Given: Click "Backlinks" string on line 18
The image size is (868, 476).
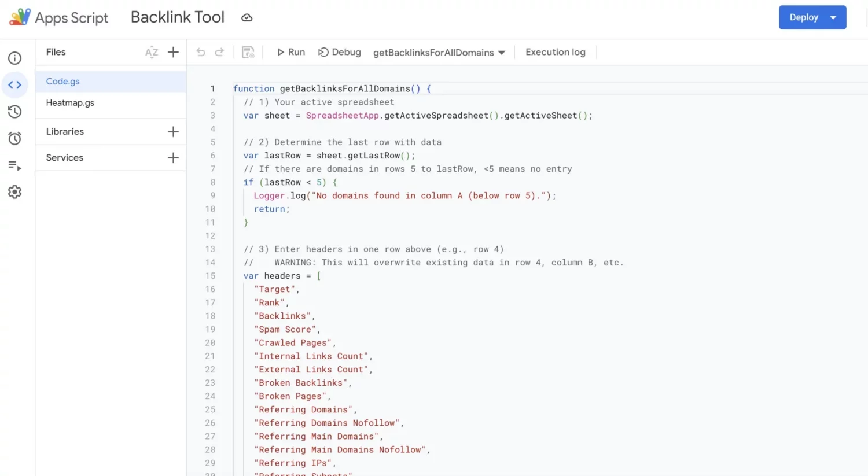Looking at the screenshot, I should coord(282,316).
